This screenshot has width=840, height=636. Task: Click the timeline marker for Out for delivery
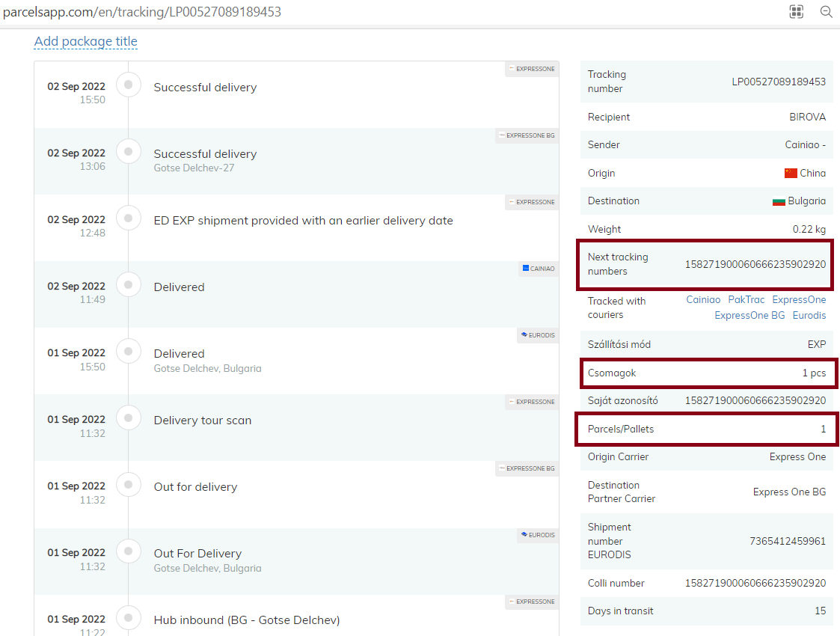(129, 485)
